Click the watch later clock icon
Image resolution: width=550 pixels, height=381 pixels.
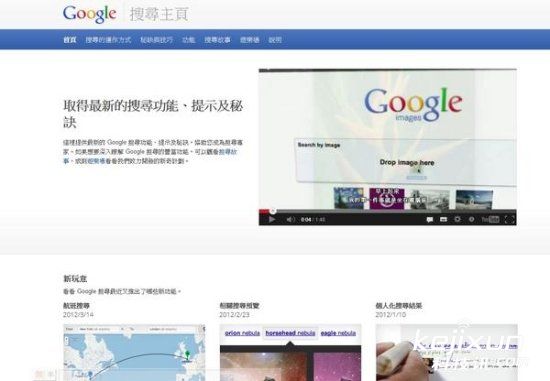coord(471,220)
